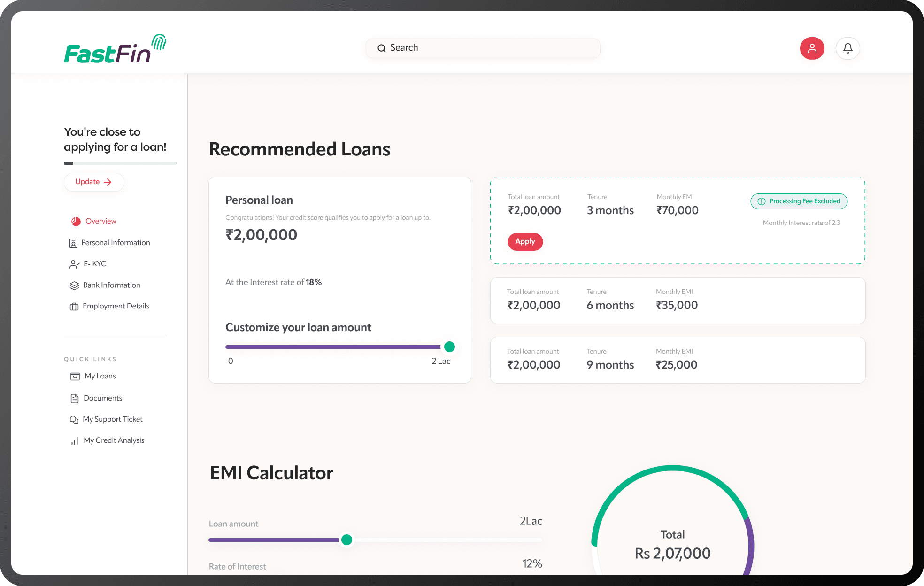Screen dimensions: 924x586
Task: Click the My Credit Analysis bar chart icon
Action: coord(74,441)
